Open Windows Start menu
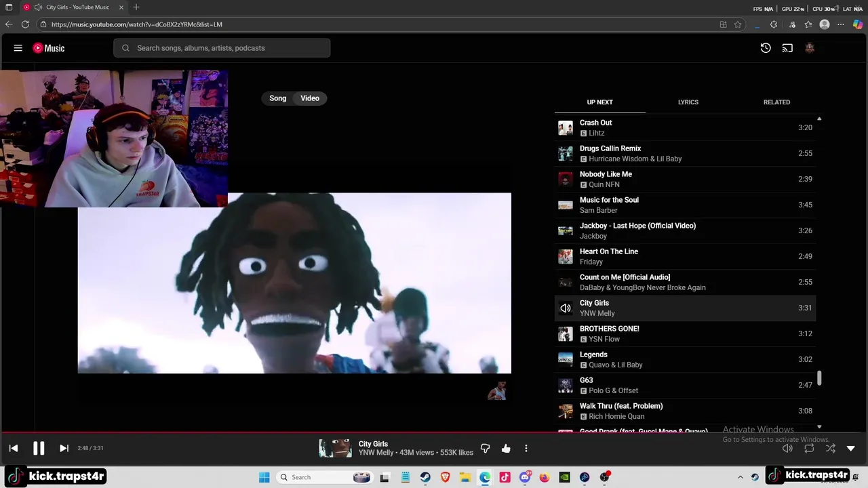Screen dimensions: 868x488 (x=264, y=477)
